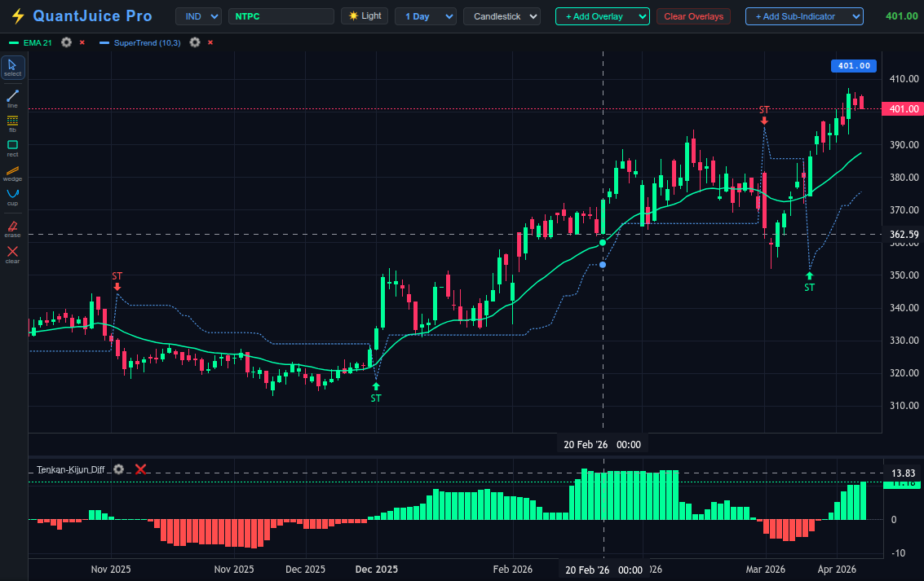Click the NTPC symbol input field
924x581 pixels.
tap(281, 15)
